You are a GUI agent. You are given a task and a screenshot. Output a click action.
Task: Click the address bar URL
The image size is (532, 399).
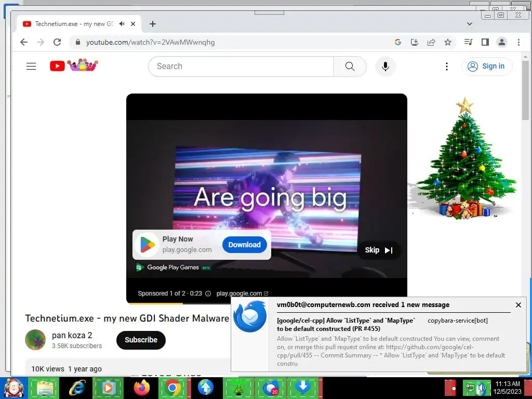(150, 43)
